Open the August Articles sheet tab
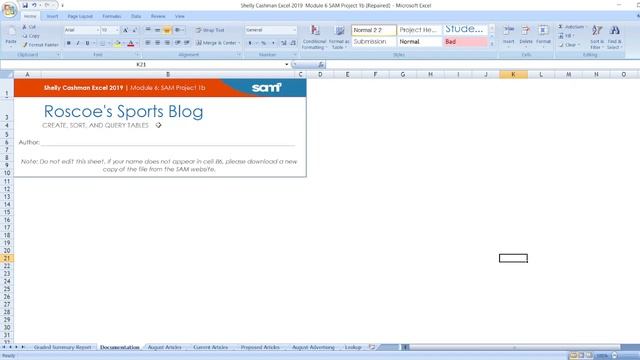This screenshot has width=640, height=360. click(x=164, y=347)
